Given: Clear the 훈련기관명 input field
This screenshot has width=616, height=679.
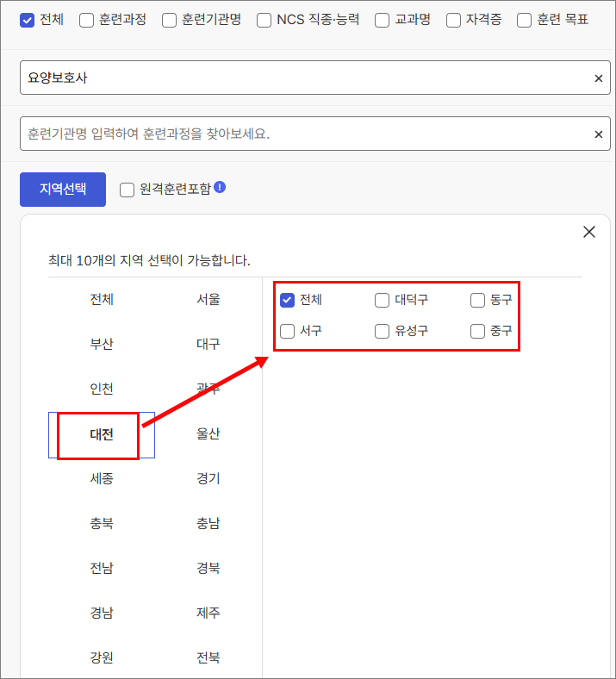Looking at the screenshot, I should pos(599,134).
